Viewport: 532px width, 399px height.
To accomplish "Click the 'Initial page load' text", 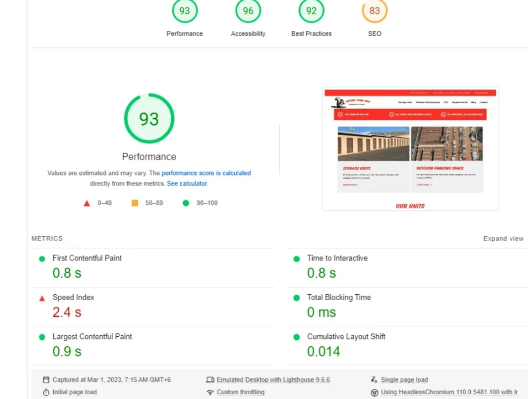I will [74, 392].
